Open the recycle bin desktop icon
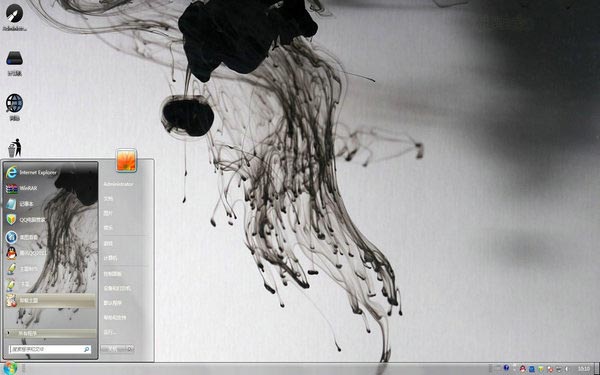Screen dimensions: 600x375 (x=15, y=148)
